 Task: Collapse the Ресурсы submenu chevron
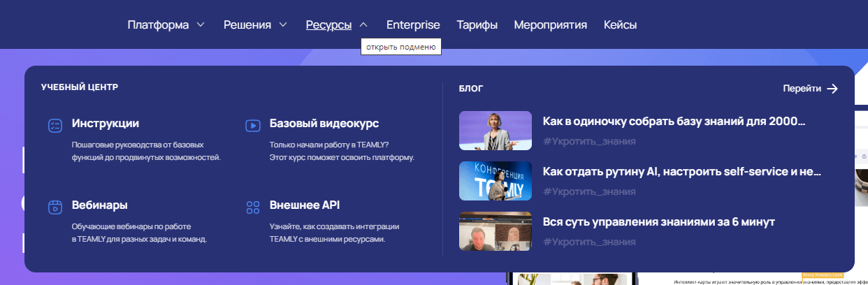click(363, 24)
